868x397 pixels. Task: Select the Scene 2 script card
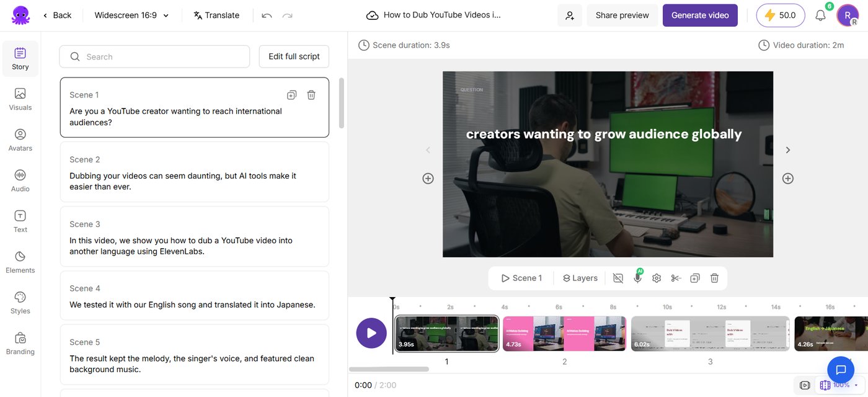(x=195, y=172)
